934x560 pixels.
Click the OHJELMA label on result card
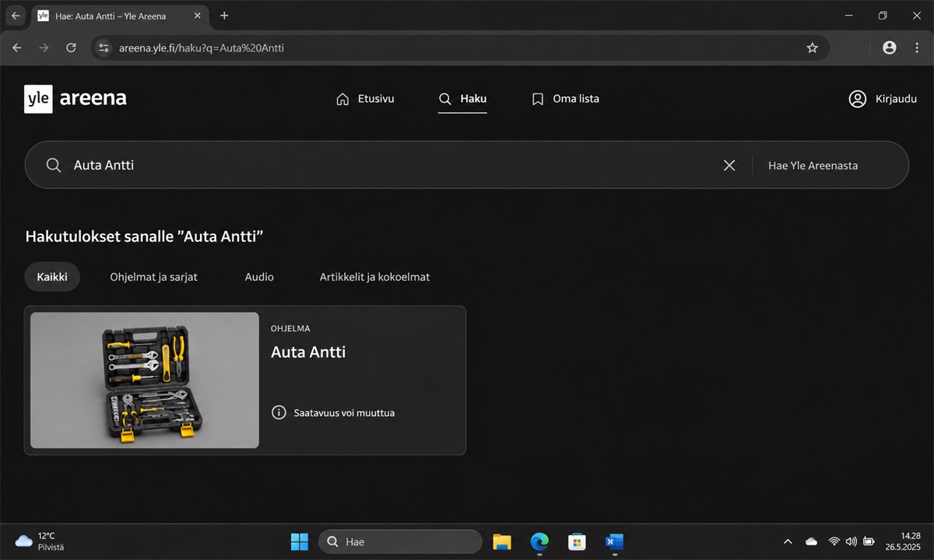point(290,328)
